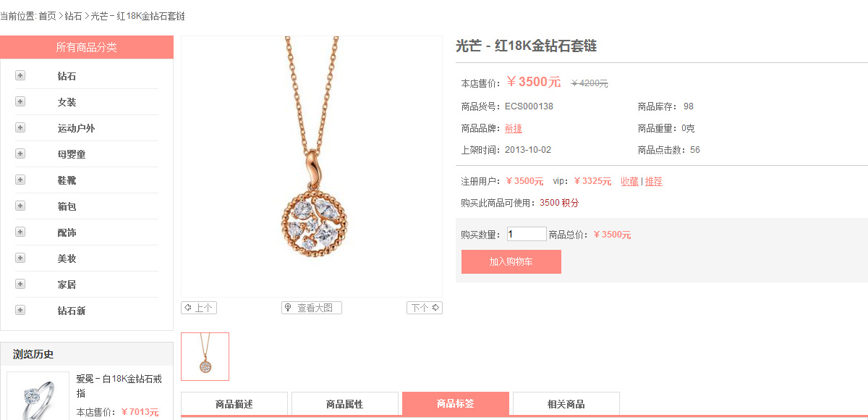Click the 购买数量 quantity input field
This screenshot has height=420, width=868.
coord(527,234)
